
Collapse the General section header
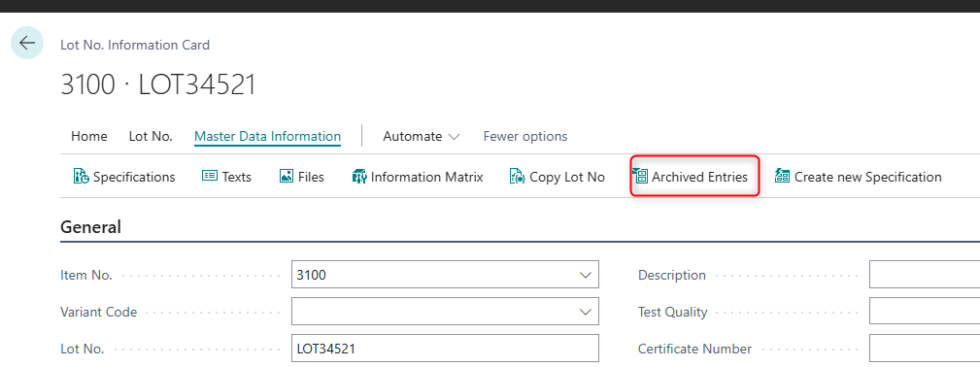point(90,227)
